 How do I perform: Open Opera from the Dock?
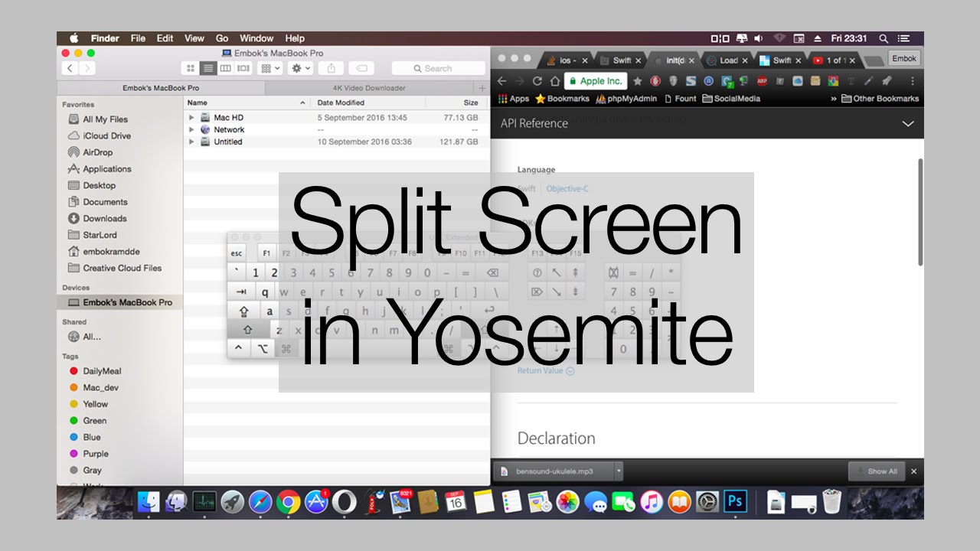pyautogui.click(x=345, y=502)
